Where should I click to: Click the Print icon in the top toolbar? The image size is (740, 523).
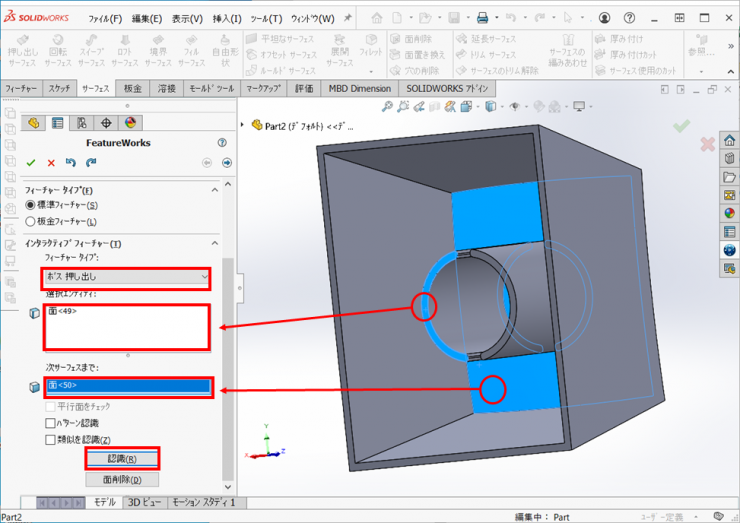(482, 18)
